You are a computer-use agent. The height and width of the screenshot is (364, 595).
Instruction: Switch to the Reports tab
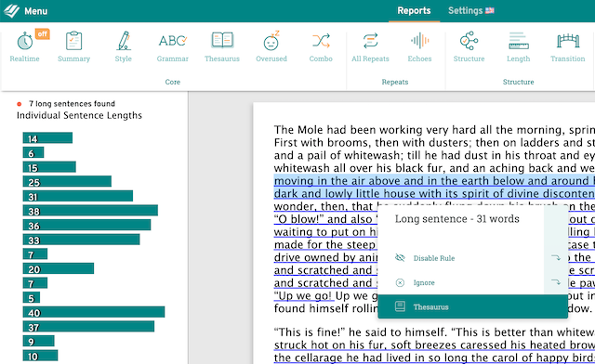pos(414,10)
